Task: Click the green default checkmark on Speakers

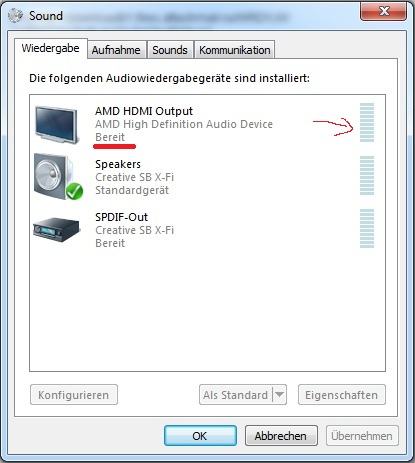Action: [74, 191]
